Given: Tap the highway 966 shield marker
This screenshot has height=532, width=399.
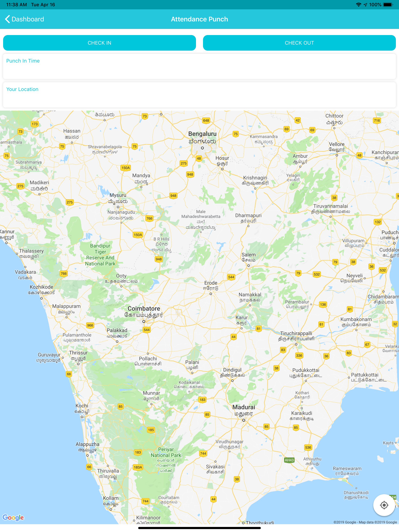Looking at the screenshot, I should coord(90,325).
